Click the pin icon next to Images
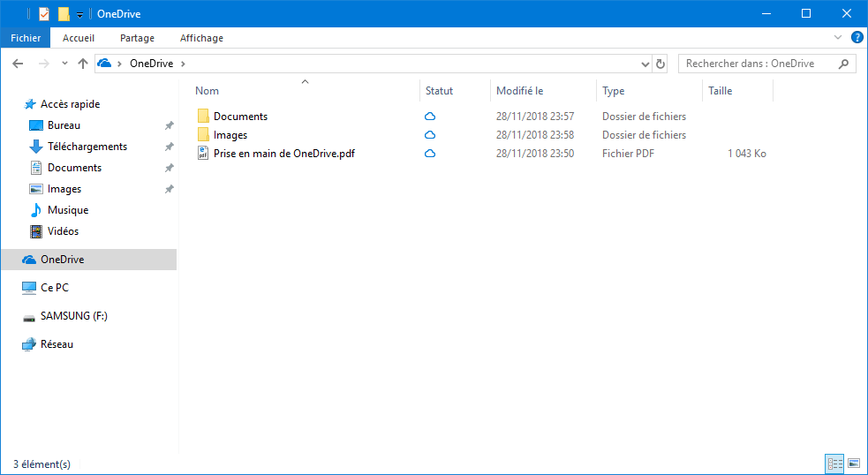Image resolution: width=868 pixels, height=475 pixels. click(x=169, y=189)
